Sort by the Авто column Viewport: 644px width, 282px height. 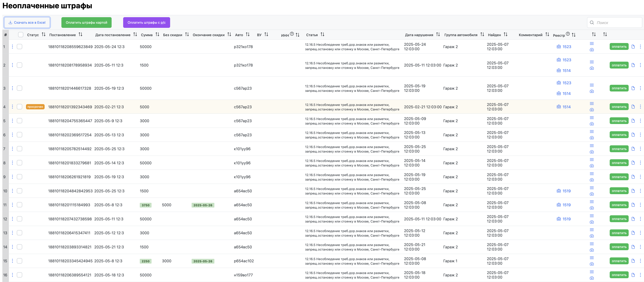pyautogui.click(x=247, y=35)
